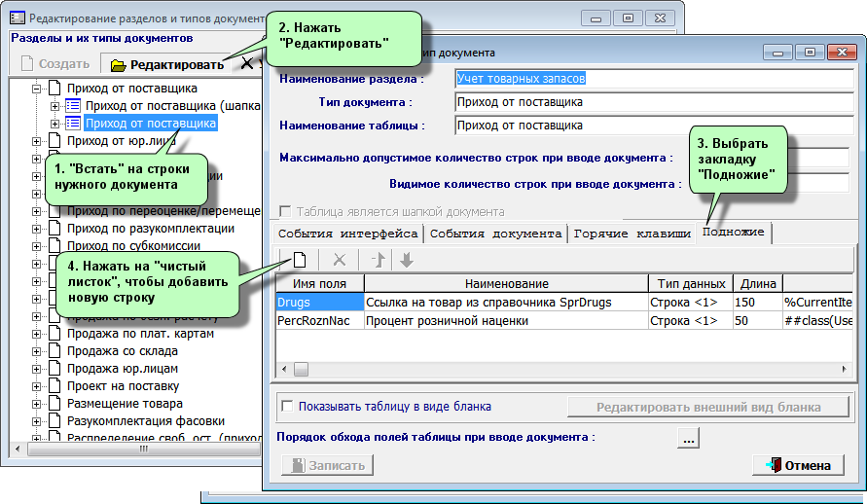The width and height of the screenshot is (867, 504).
Task: Select the Подножие tab
Action: [x=733, y=233]
